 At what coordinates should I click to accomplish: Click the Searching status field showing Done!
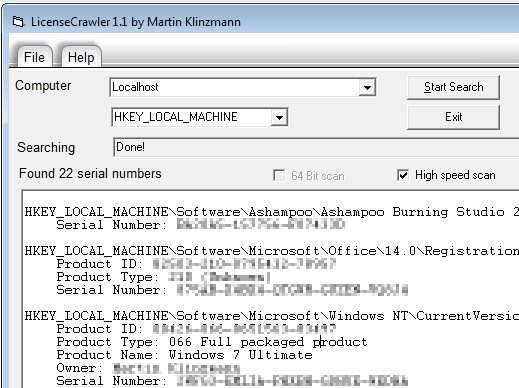(316, 147)
